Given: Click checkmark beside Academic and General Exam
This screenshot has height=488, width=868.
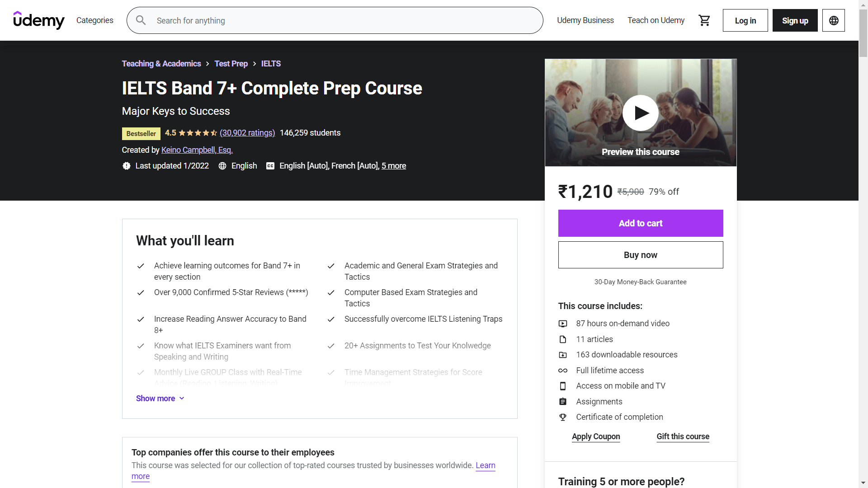Looking at the screenshot, I should coord(331,266).
